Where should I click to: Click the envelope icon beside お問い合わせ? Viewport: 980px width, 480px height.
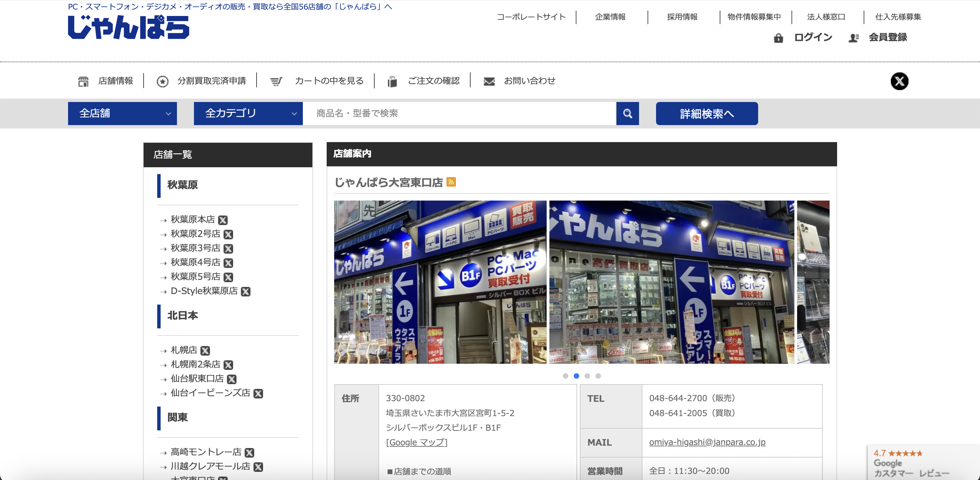tap(489, 81)
